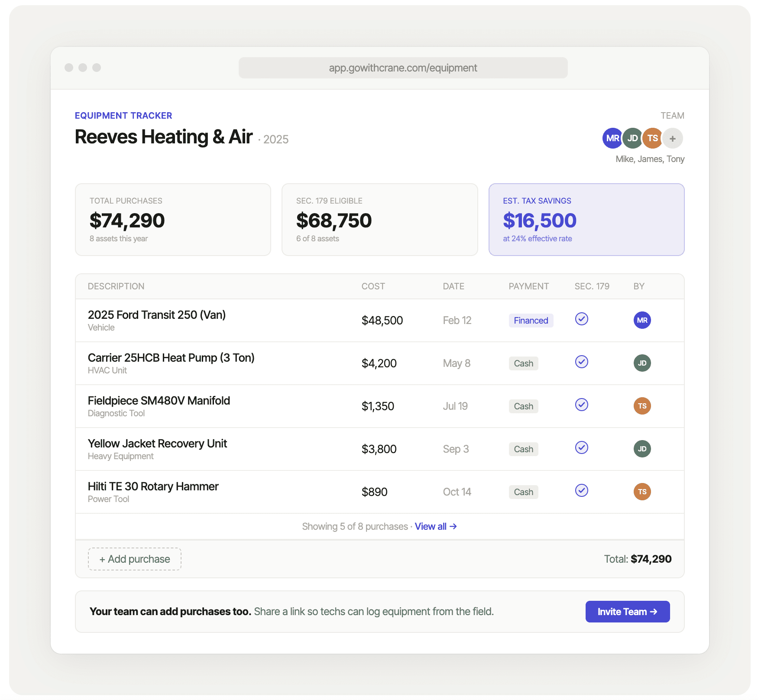Screen dimensions: 758x700
Task: Expand to view all 8 purchases
Action: click(x=436, y=526)
